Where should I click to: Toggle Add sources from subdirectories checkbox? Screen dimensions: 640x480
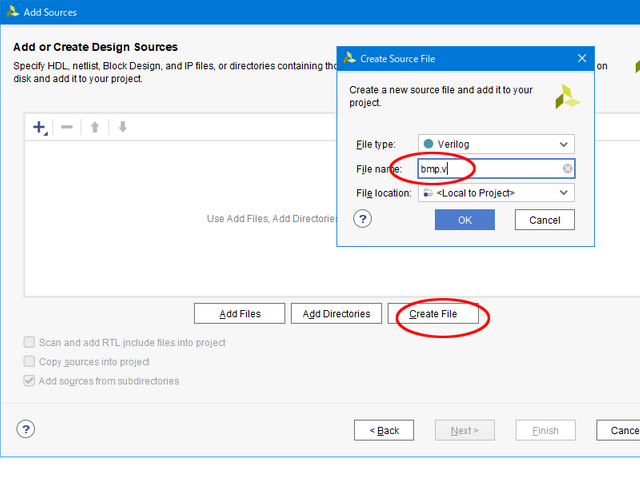point(29,381)
